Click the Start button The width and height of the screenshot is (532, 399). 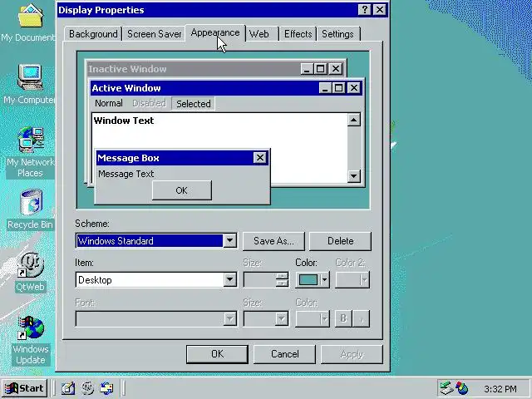tap(24, 388)
